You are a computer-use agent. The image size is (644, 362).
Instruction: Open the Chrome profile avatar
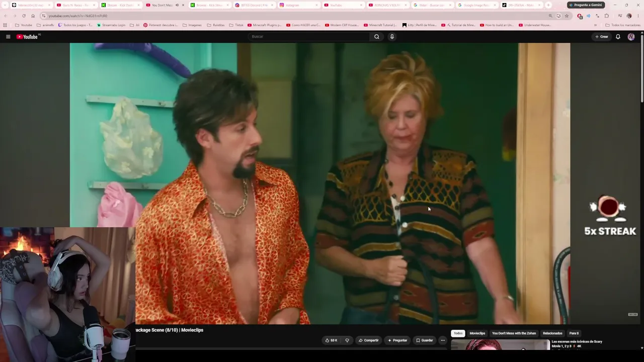pyautogui.click(x=629, y=16)
